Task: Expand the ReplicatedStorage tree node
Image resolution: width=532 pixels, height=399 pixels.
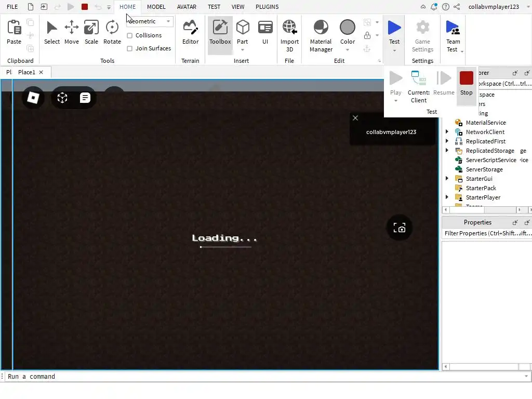Action: [447, 150]
